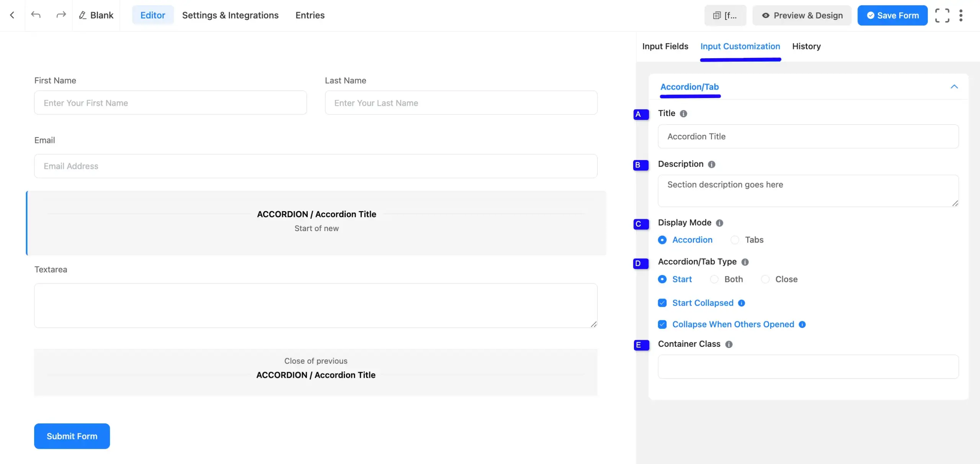Uncheck the Start Collapsed checkbox

tap(662, 303)
